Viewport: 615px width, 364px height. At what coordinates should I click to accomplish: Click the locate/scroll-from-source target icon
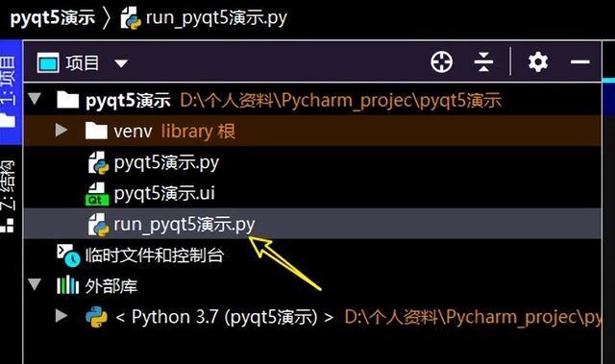441,61
